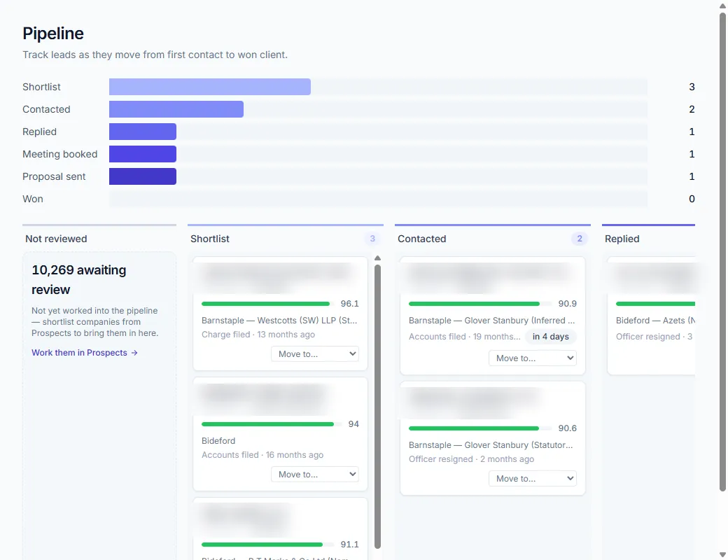Screen dimensions: 728x560
Task: Click text 'Accounts filed · 16 months ago'
Action: tap(262, 454)
